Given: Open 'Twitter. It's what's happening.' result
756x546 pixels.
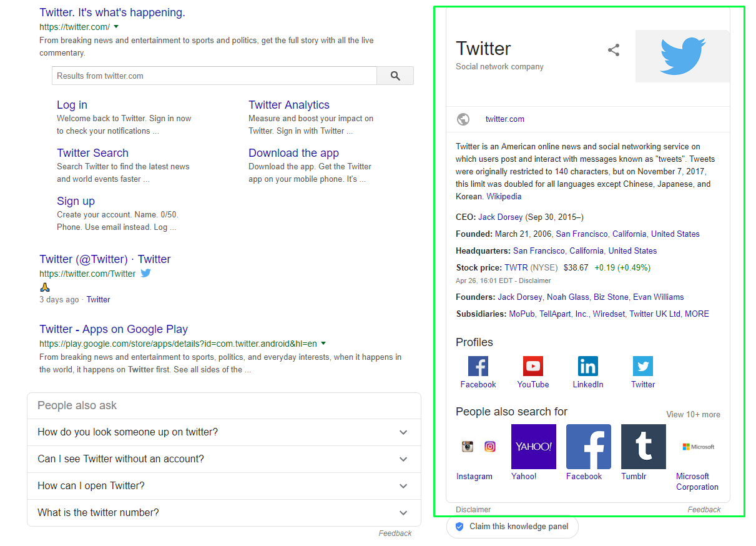Looking at the screenshot, I should click(x=112, y=12).
